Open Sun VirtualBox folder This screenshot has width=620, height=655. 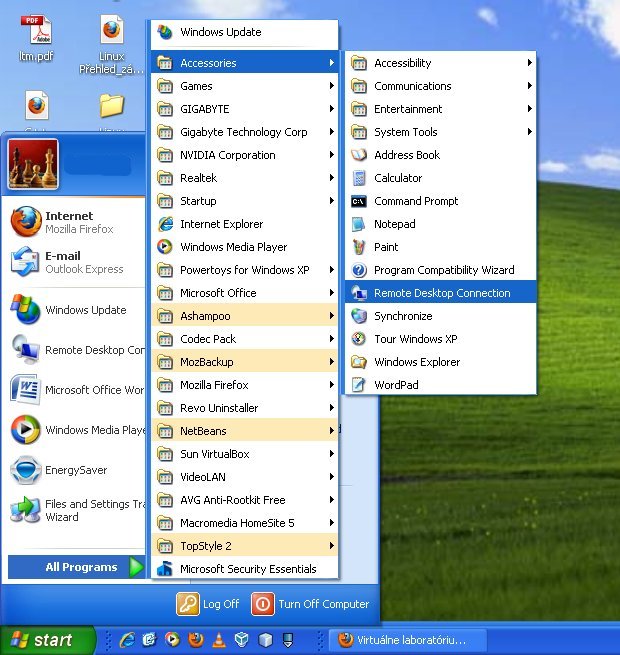pos(244,454)
